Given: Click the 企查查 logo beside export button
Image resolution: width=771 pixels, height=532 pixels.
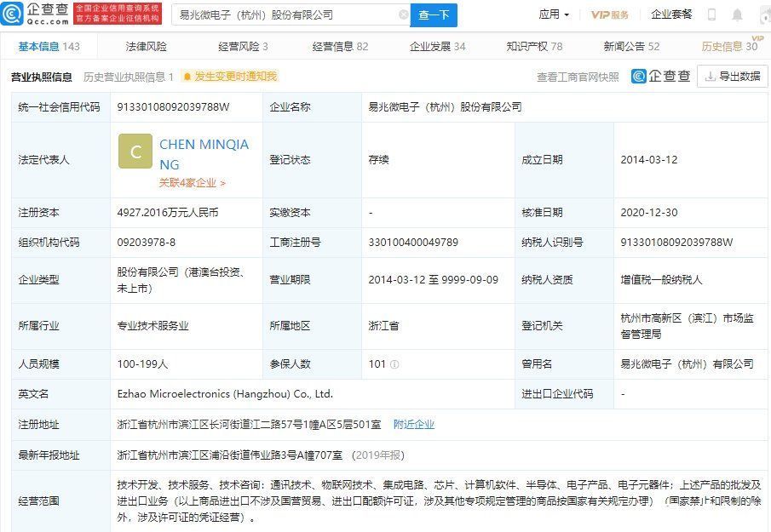Looking at the screenshot, I should pyautogui.click(x=661, y=76).
